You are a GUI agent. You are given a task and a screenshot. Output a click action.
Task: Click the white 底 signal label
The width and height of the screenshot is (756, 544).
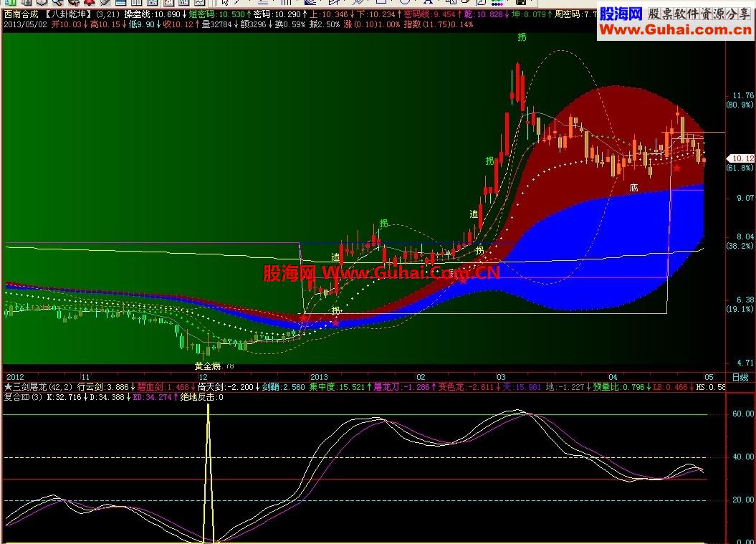pos(633,187)
